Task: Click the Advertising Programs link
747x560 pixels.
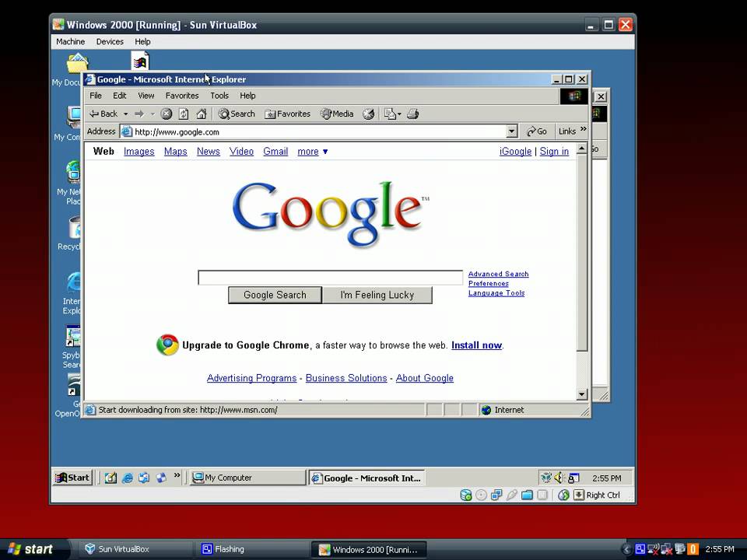Action: 251,378
